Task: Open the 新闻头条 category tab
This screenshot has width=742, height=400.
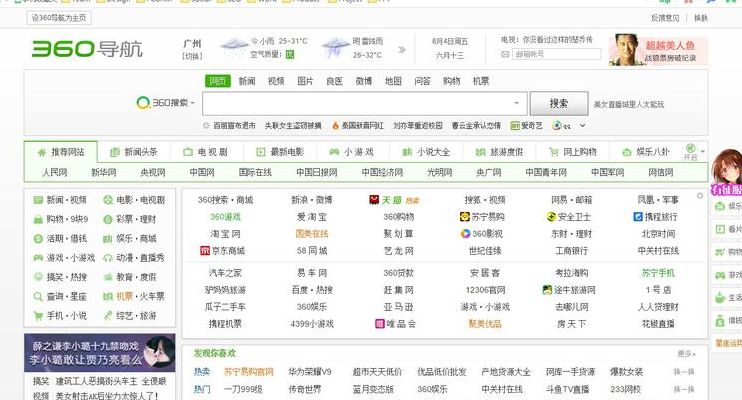Action: coord(134,152)
